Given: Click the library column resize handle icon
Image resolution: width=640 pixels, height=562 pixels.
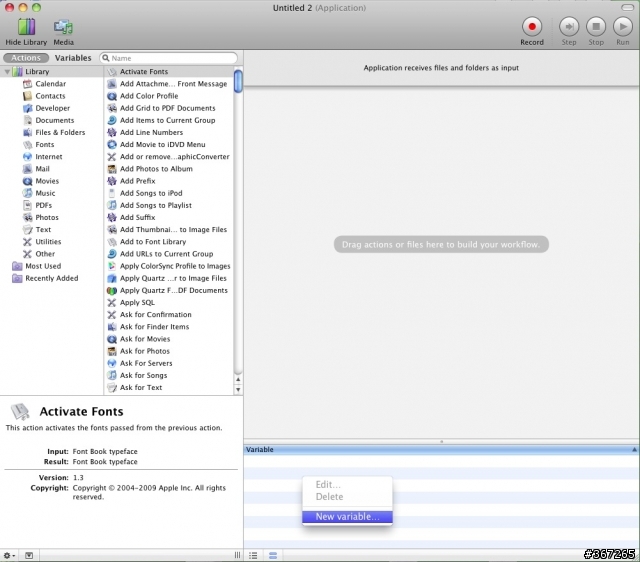Looking at the screenshot, I should 238,555.
